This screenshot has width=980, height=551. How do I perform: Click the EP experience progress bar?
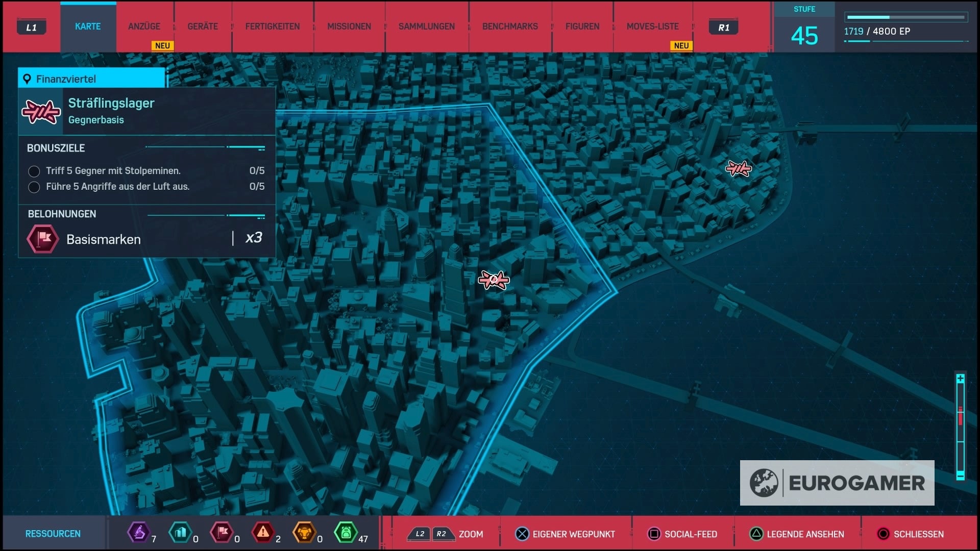point(906,17)
